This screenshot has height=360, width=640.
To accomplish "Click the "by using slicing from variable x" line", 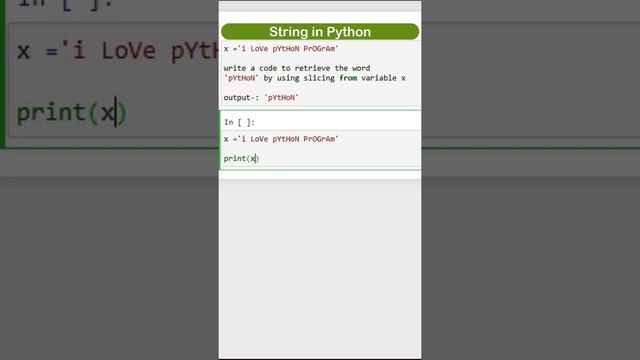I will [x=315, y=78].
